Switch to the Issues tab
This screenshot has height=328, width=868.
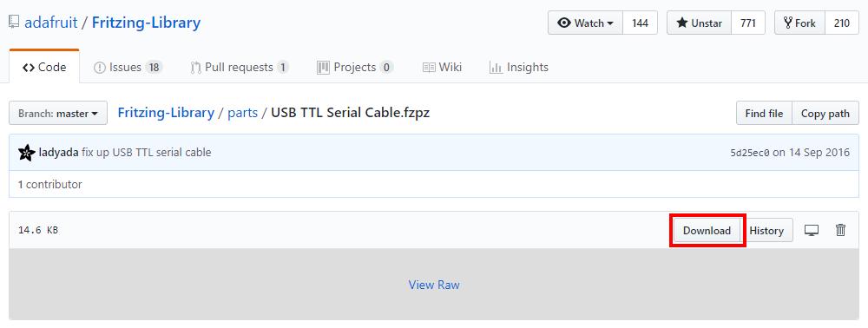pyautogui.click(x=128, y=68)
